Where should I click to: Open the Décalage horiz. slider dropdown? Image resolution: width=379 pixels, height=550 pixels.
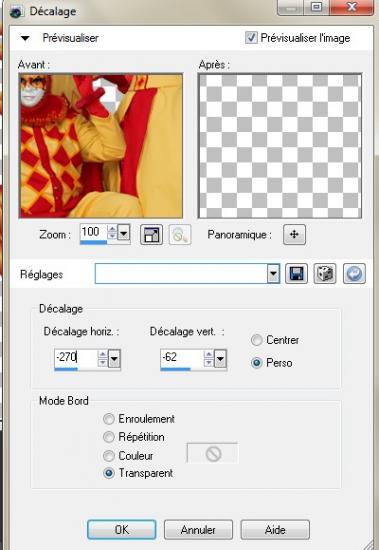[114, 358]
